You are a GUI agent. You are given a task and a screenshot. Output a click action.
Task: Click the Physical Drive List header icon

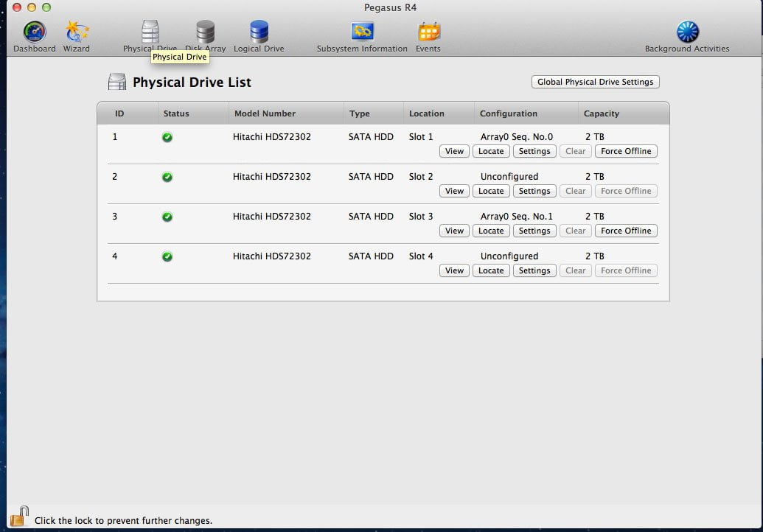pyautogui.click(x=116, y=82)
